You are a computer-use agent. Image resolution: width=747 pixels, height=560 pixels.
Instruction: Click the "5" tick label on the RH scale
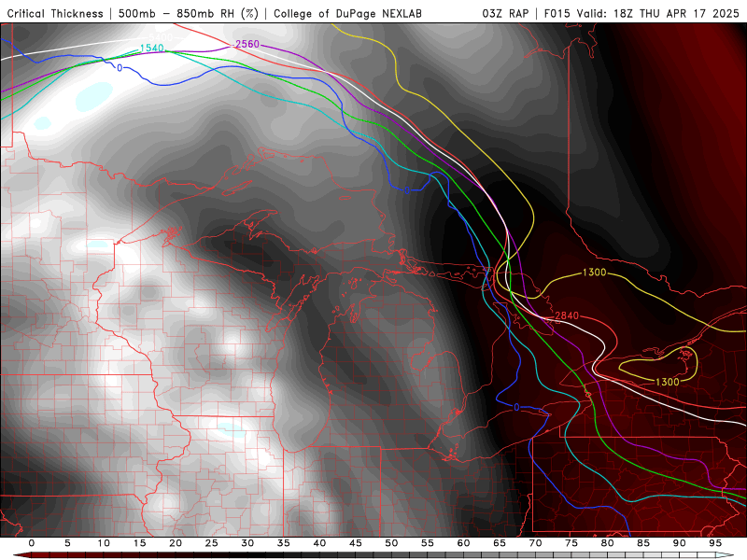(67, 543)
